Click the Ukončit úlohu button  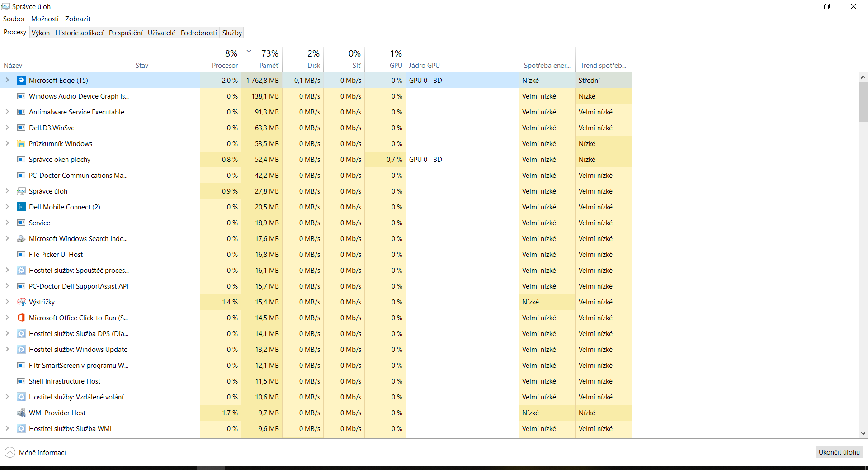(839, 452)
